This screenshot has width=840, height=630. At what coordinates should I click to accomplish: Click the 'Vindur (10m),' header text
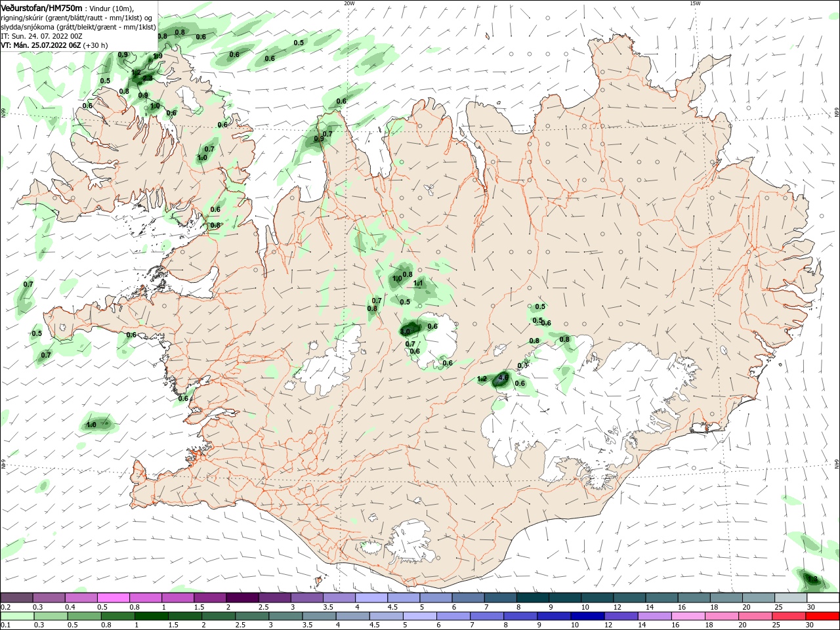[x=110, y=8]
